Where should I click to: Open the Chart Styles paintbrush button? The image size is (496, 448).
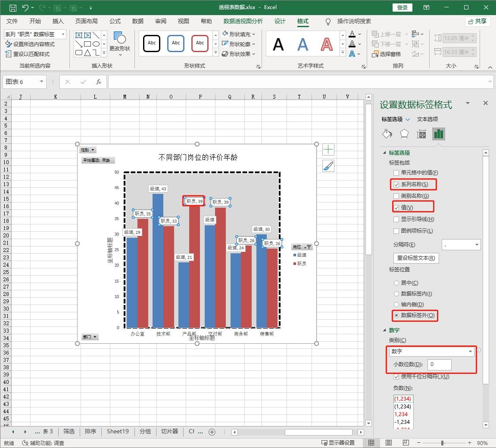coord(328,166)
